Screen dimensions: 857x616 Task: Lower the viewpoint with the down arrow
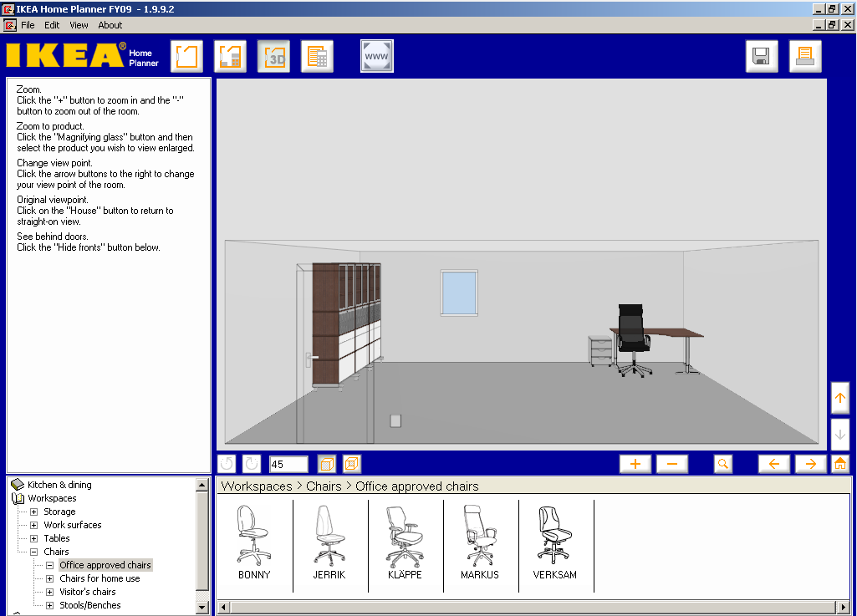click(840, 435)
